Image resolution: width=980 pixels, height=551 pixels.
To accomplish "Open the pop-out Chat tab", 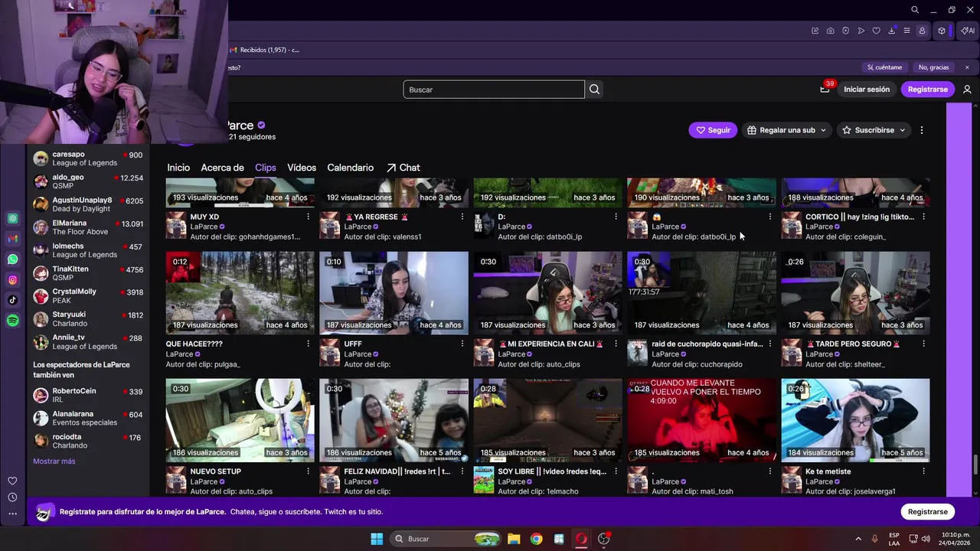I will click(x=403, y=168).
